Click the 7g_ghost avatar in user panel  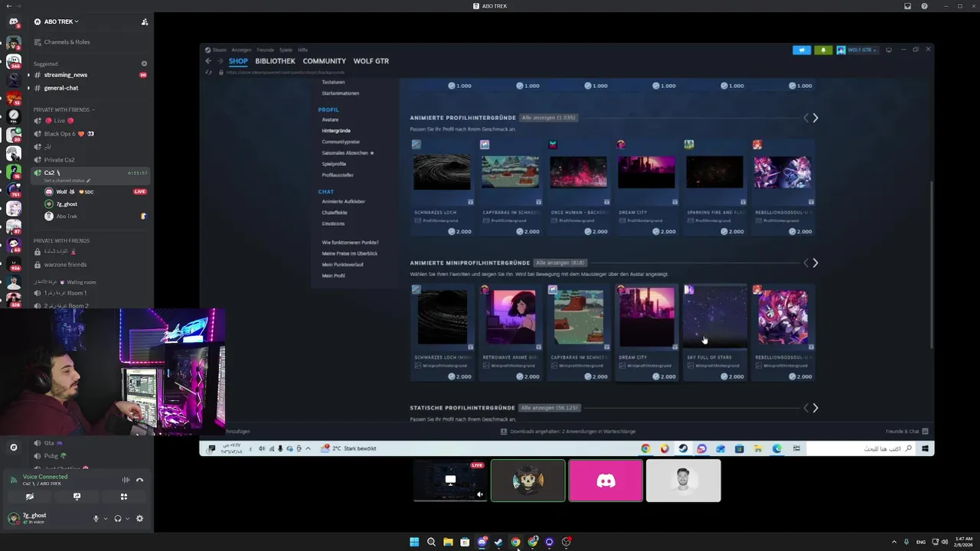point(13,518)
